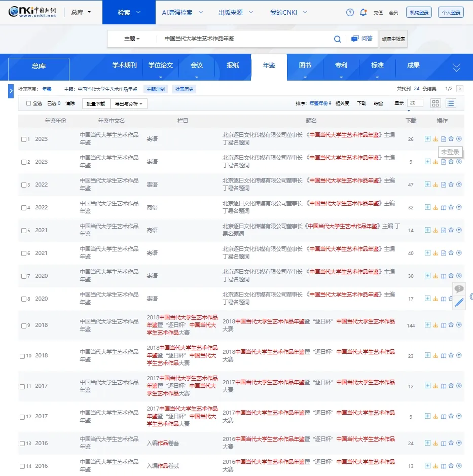Image resolution: width=473 pixels, height=476 pixels.
Task: Open the help question mark icon
Action: coord(350,13)
